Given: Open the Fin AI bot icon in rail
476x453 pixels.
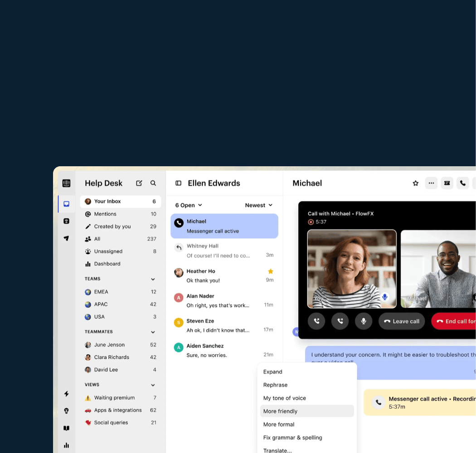Looking at the screenshot, I should (67, 221).
